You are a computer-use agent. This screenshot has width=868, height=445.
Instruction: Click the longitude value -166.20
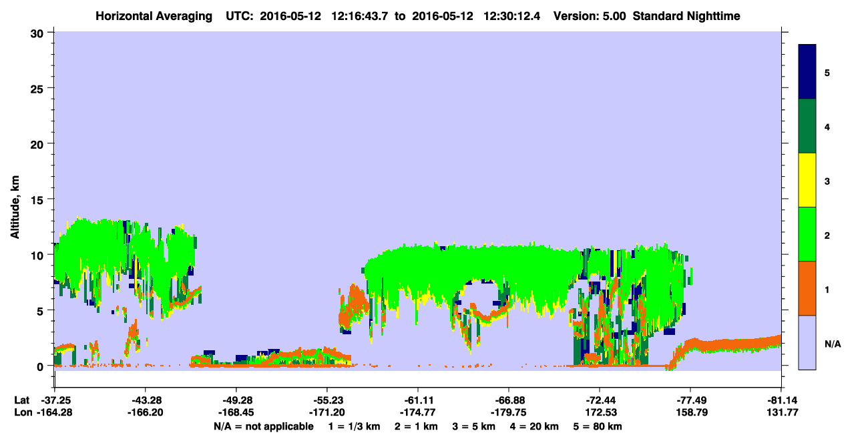(x=146, y=412)
